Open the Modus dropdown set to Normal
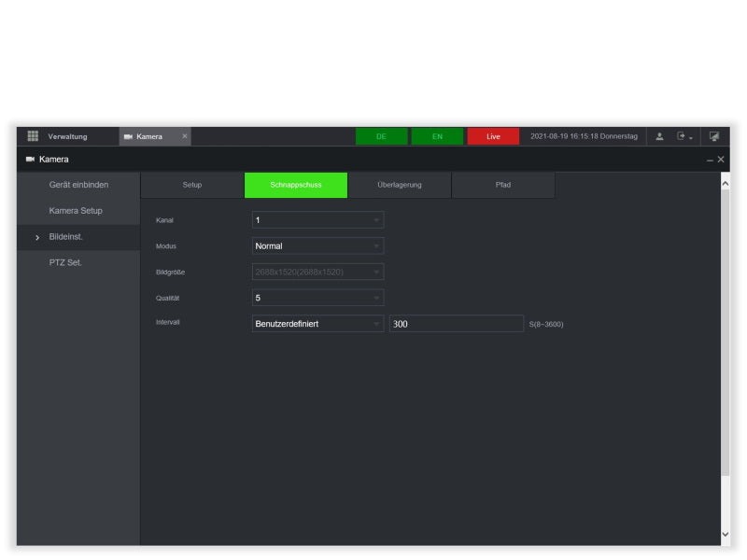 click(317, 246)
